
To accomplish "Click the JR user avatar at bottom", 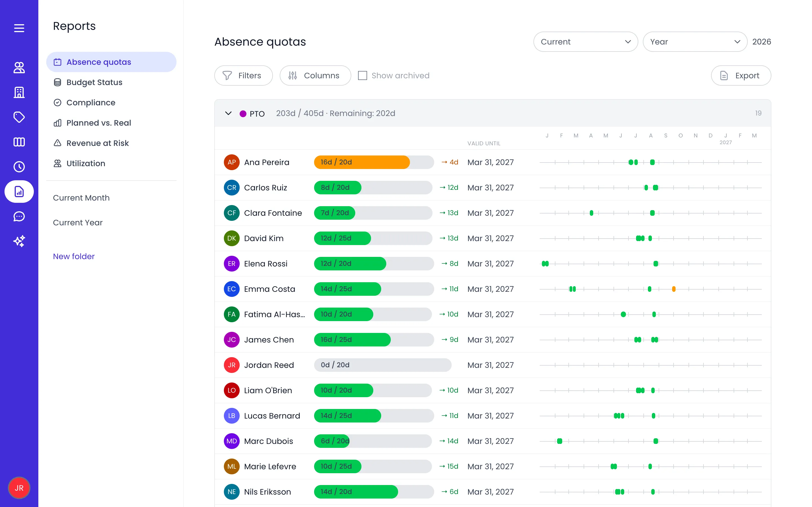I will 19,488.
